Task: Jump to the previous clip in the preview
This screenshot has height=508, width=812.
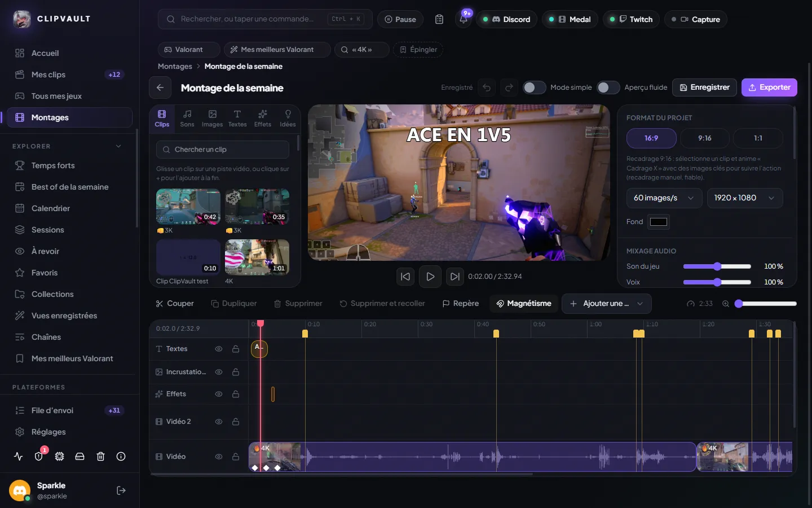Action: [x=405, y=277]
